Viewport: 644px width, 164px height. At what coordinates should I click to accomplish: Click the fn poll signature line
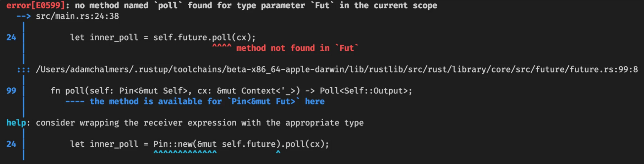231,91
